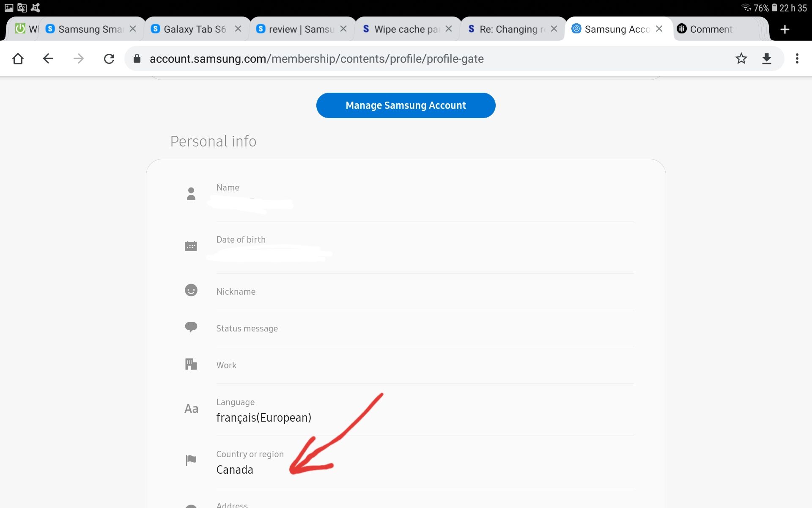
Task: Switch to Galaxy Tab S6 tab
Action: click(195, 29)
